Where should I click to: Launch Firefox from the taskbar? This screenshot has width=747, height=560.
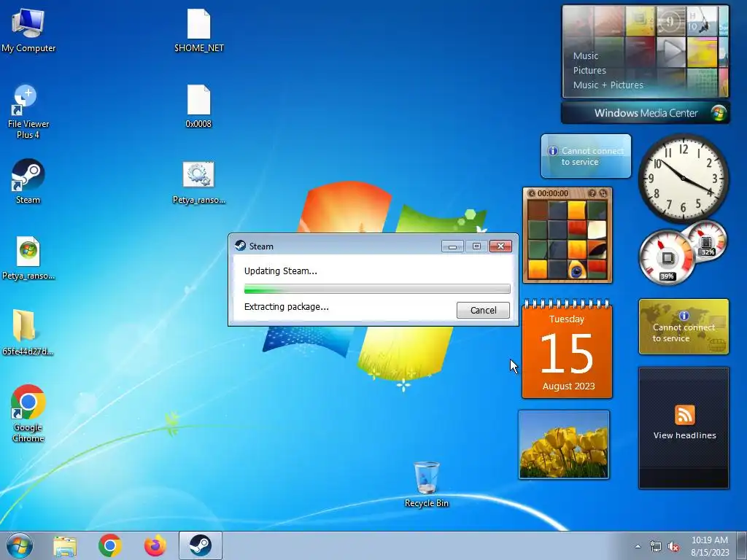[x=155, y=545]
